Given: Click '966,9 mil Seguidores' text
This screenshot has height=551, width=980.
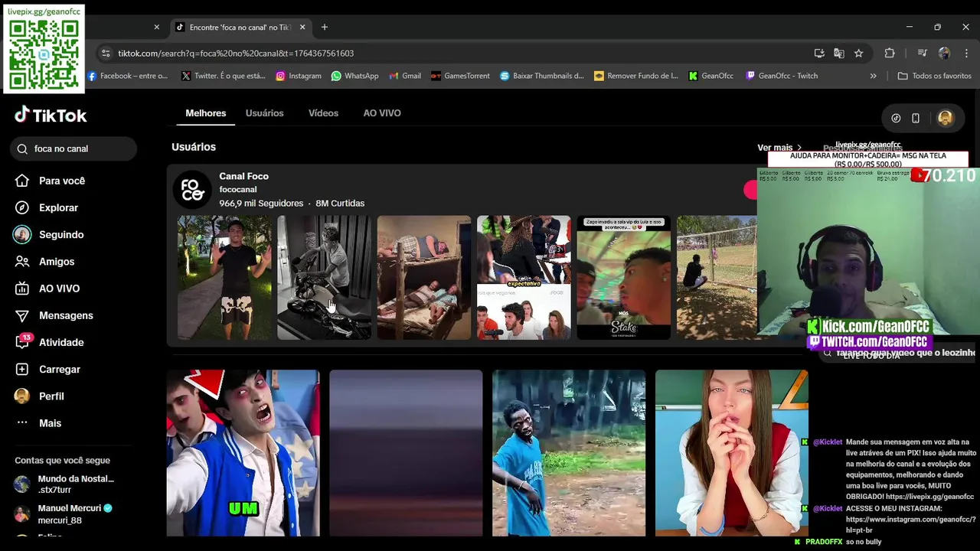Looking at the screenshot, I should click(x=261, y=204).
